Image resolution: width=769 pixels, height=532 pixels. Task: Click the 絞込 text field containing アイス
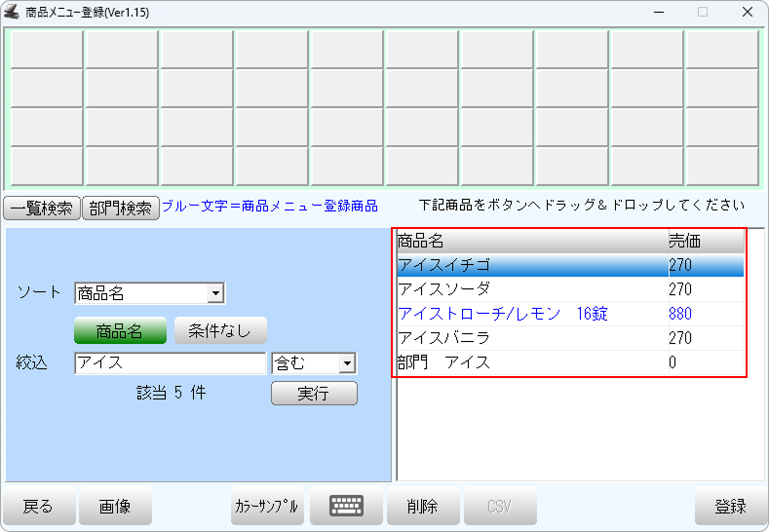(170, 363)
